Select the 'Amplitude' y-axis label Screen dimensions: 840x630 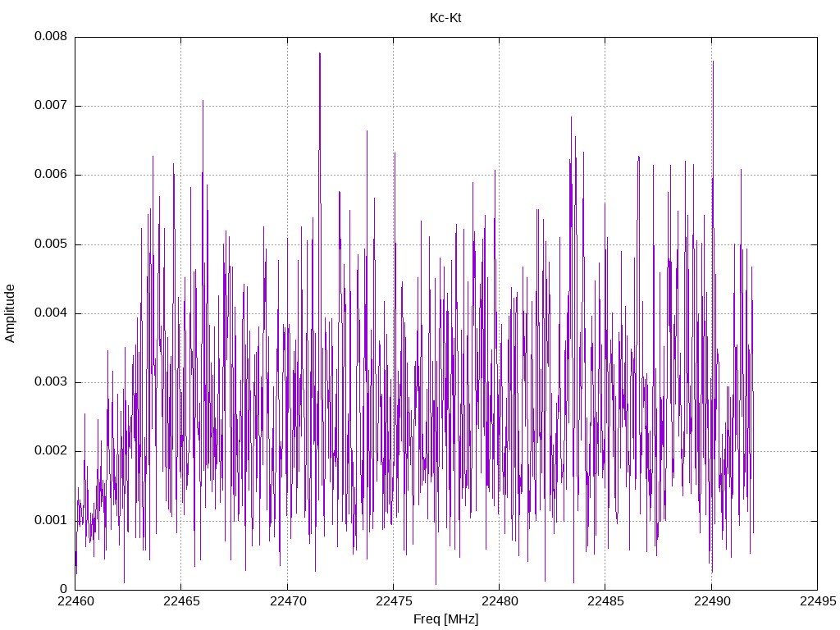[10, 313]
